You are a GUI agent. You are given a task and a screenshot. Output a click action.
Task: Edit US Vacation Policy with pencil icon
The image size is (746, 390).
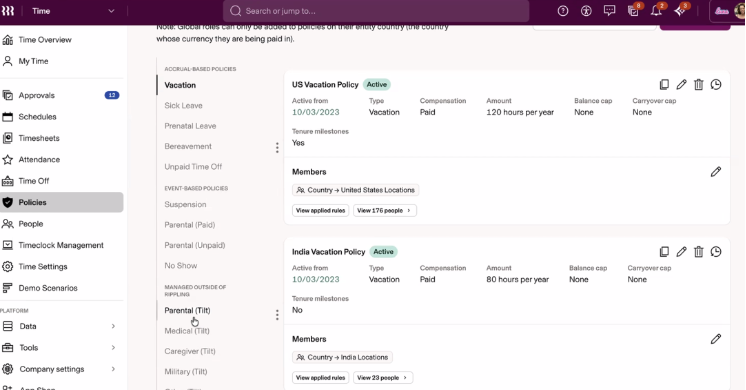point(681,85)
